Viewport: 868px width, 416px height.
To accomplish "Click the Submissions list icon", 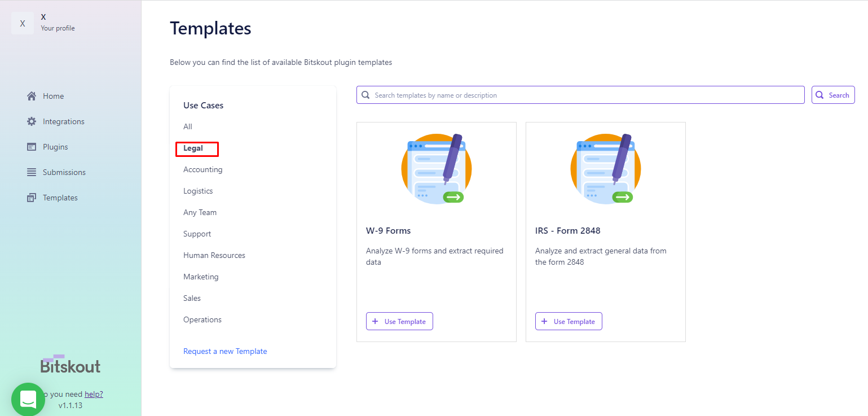I will pyautogui.click(x=32, y=172).
